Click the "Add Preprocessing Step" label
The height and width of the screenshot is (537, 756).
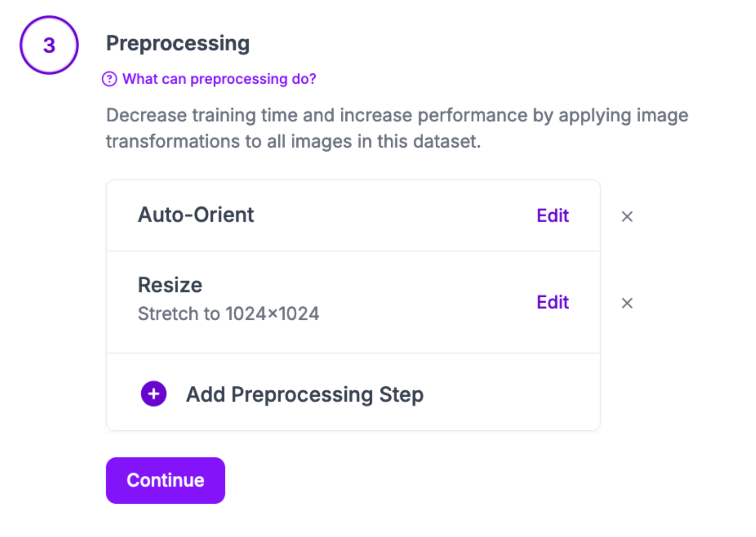[304, 394]
